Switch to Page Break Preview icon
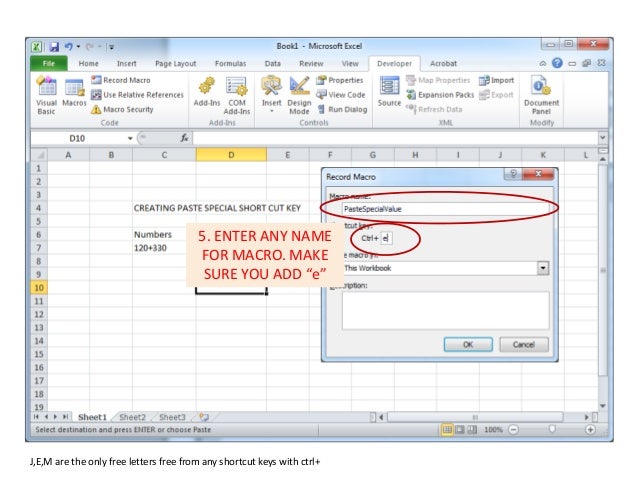 click(472, 429)
